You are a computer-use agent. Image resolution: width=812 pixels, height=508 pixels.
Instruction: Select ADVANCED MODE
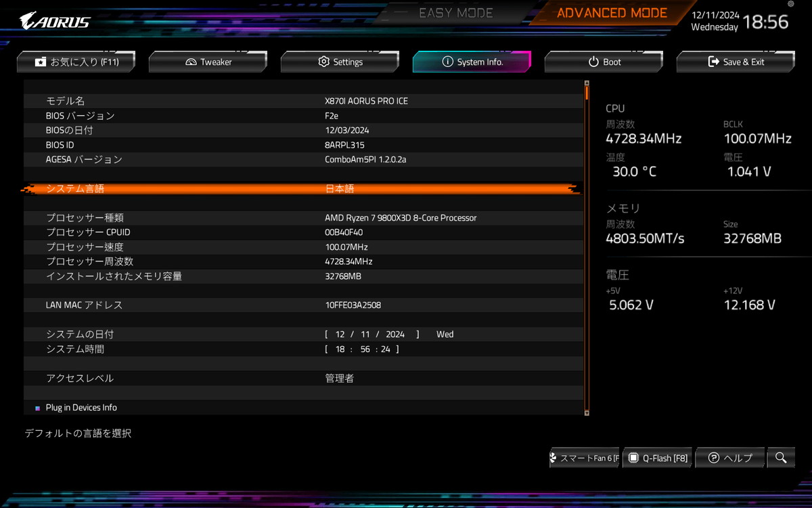(x=612, y=13)
